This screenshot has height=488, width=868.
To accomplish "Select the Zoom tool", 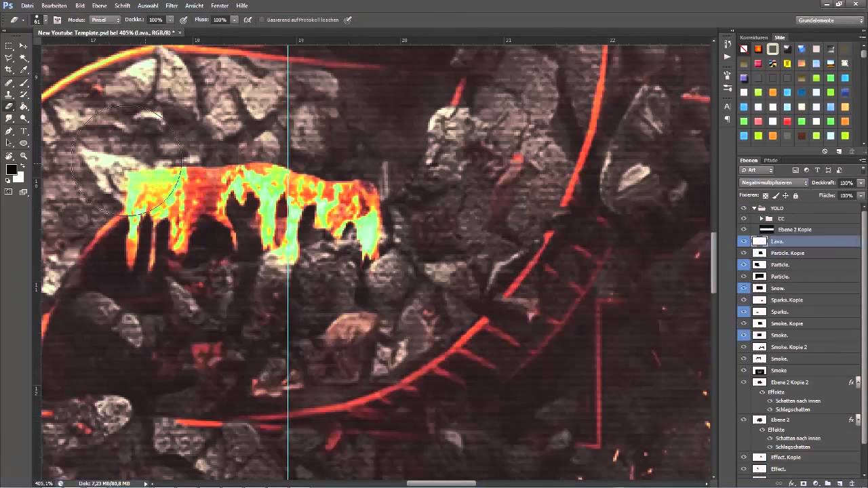I will point(24,155).
